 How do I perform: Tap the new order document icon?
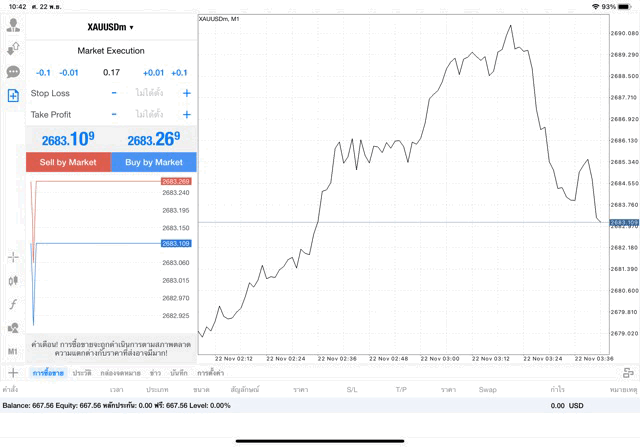pos(13,96)
